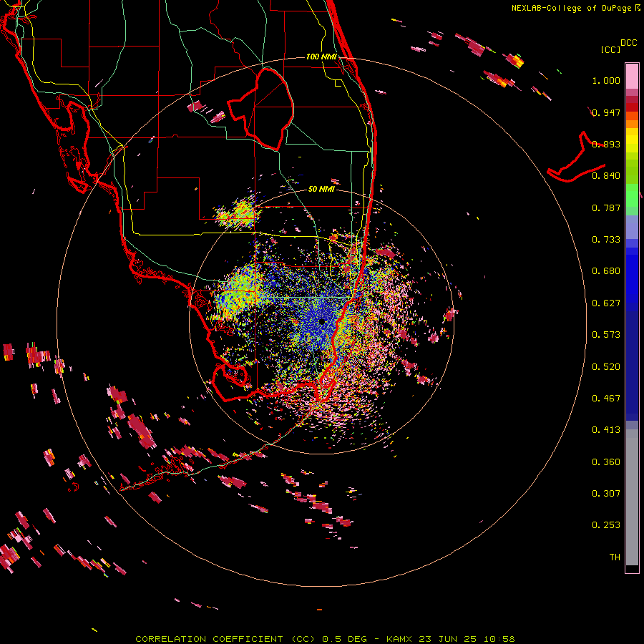Click the 100 NMI range ring label
Screen dimensions: 644x644
tap(321, 57)
